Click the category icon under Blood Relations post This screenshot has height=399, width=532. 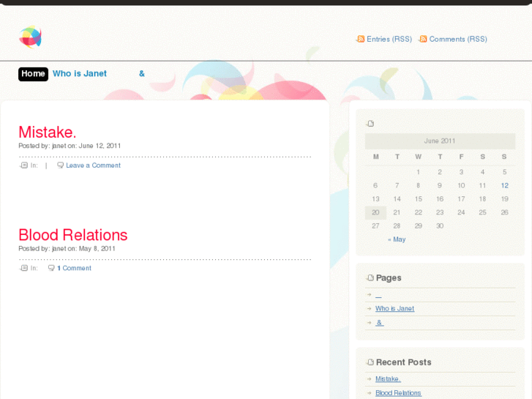pos(23,268)
